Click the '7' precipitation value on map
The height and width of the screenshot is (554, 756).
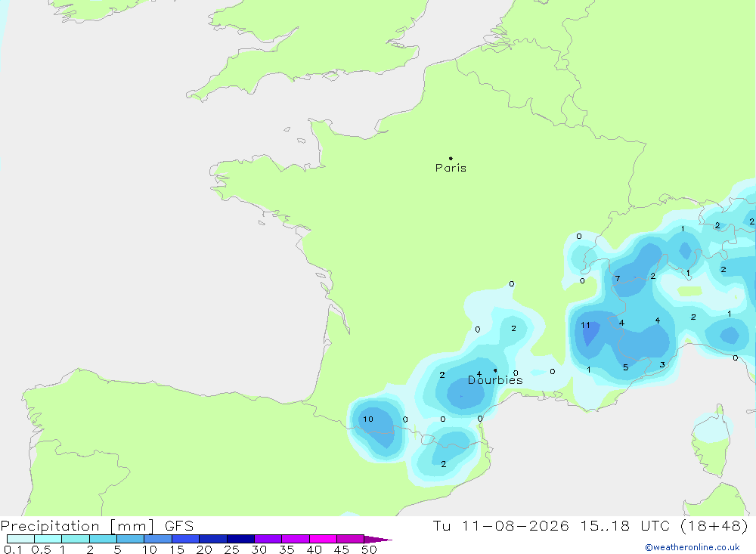pyautogui.click(x=618, y=279)
